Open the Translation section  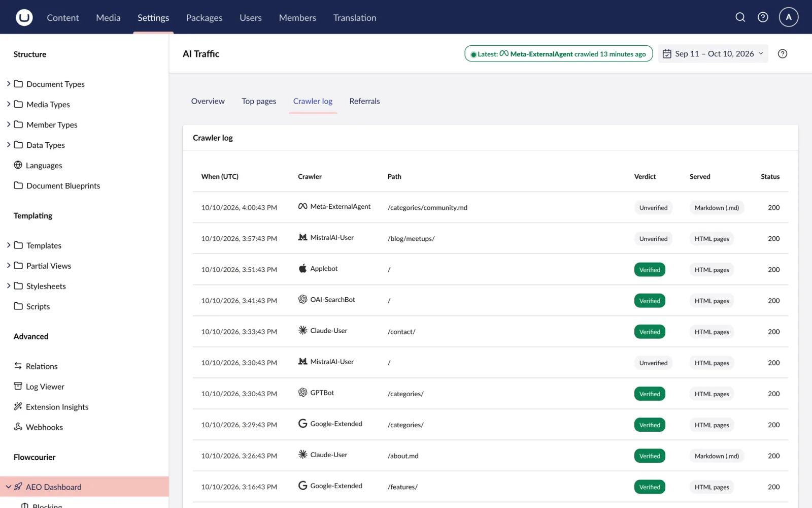355,18
